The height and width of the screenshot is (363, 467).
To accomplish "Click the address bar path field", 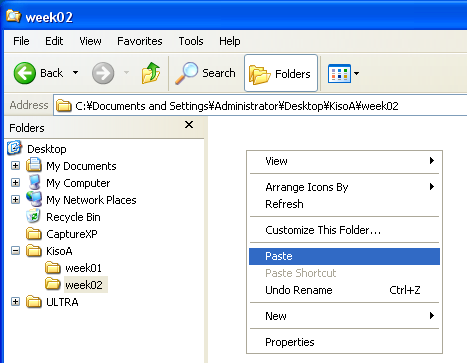I will pos(260,106).
